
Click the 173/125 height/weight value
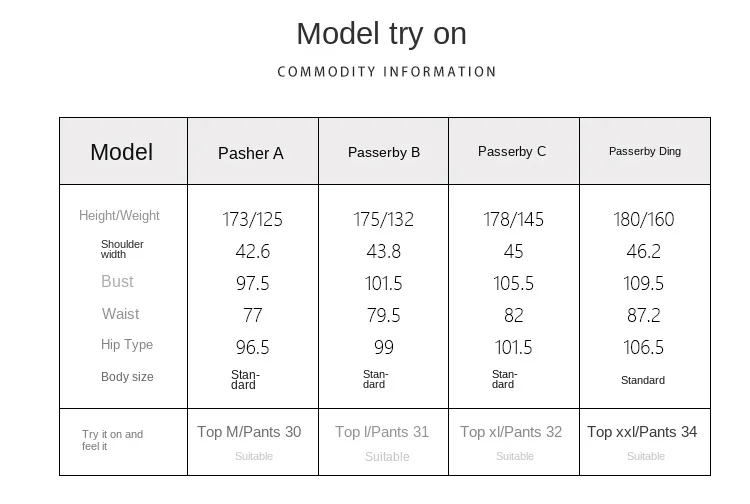pyautogui.click(x=253, y=219)
